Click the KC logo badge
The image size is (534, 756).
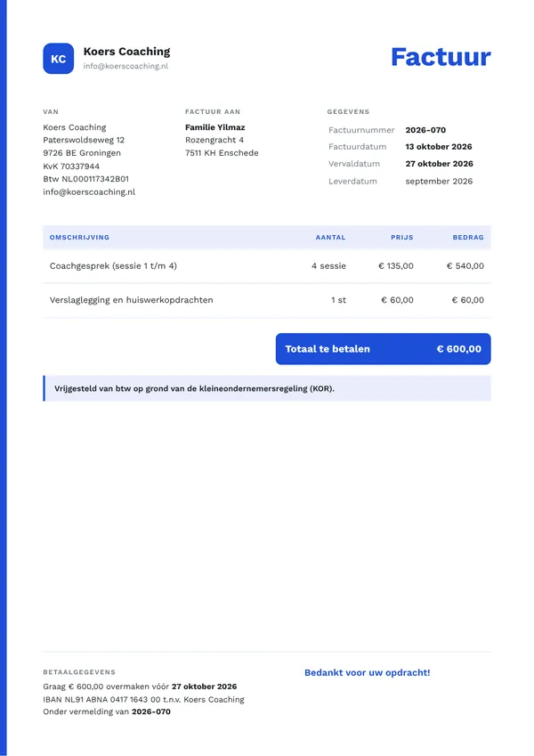(59, 59)
